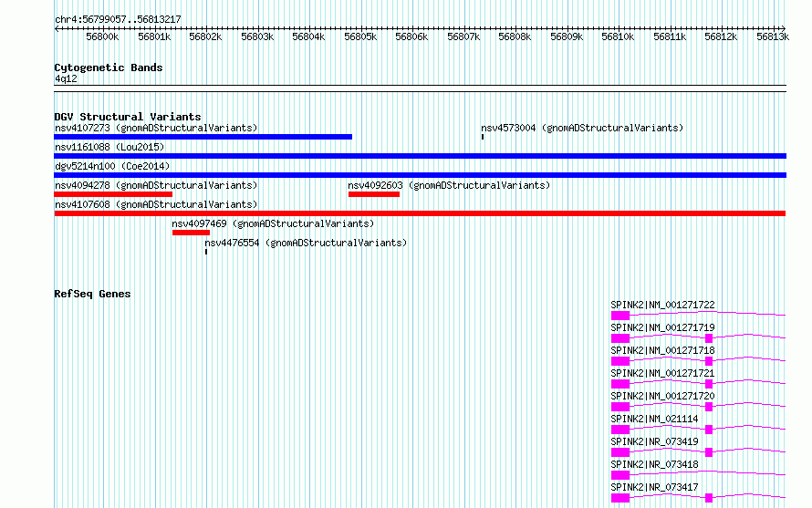This screenshot has height=508, width=812.
Task: Open the SPINK2|NR_073419 transcript label
Action: (654, 441)
